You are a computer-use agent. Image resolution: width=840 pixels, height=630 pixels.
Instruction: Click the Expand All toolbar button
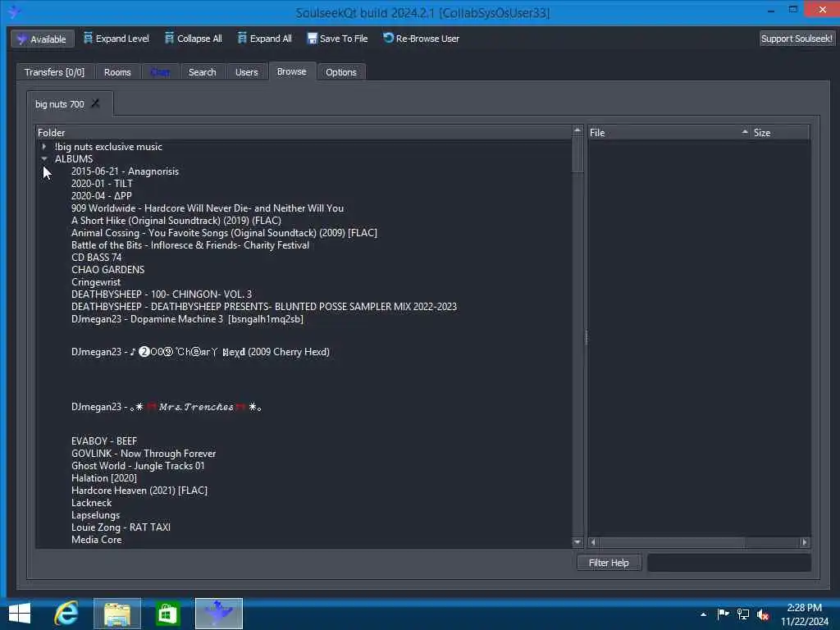tap(265, 39)
